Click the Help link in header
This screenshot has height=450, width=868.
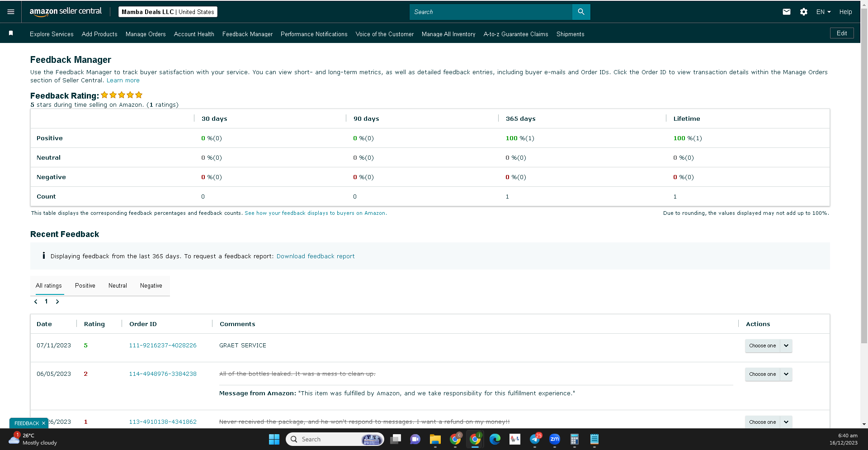(845, 12)
